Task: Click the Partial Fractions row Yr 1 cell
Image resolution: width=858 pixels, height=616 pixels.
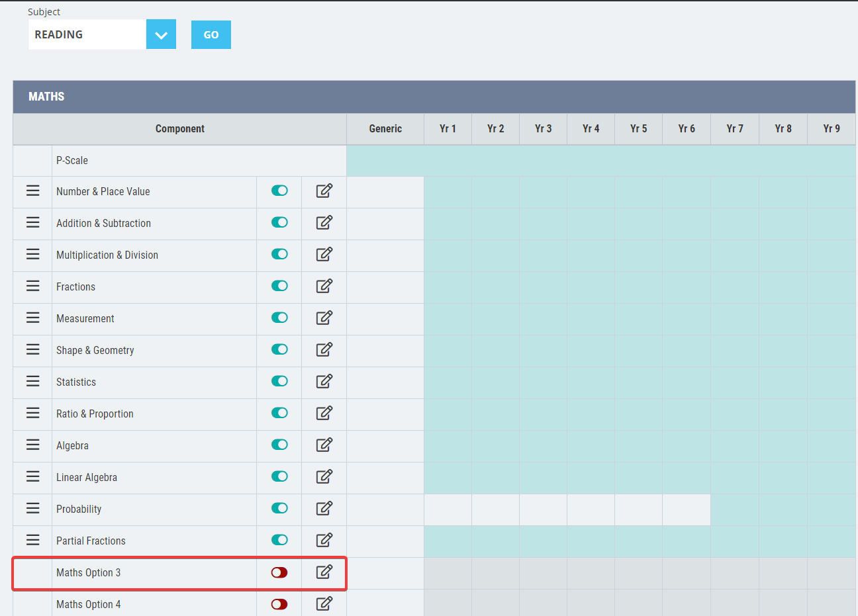Action: (448, 541)
